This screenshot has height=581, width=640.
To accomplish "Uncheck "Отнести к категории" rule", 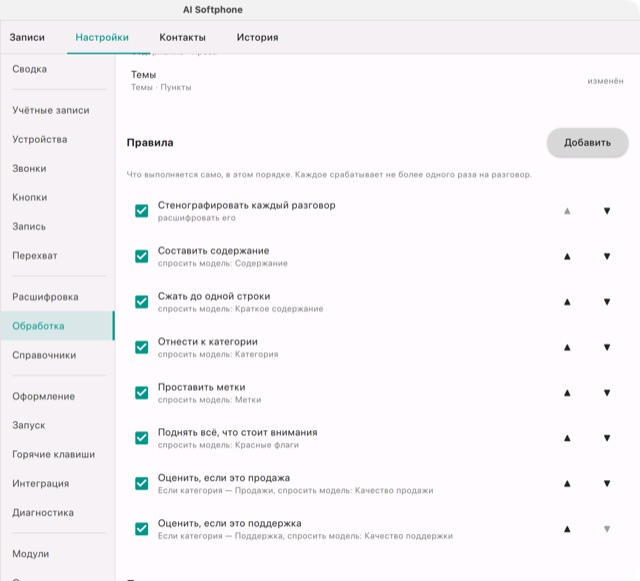I will (142, 347).
